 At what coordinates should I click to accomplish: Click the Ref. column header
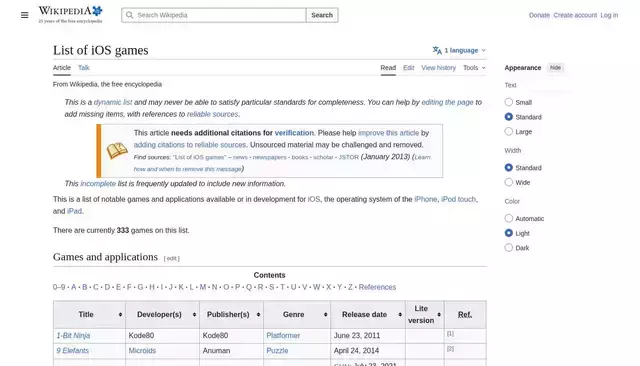tap(465, 315)
